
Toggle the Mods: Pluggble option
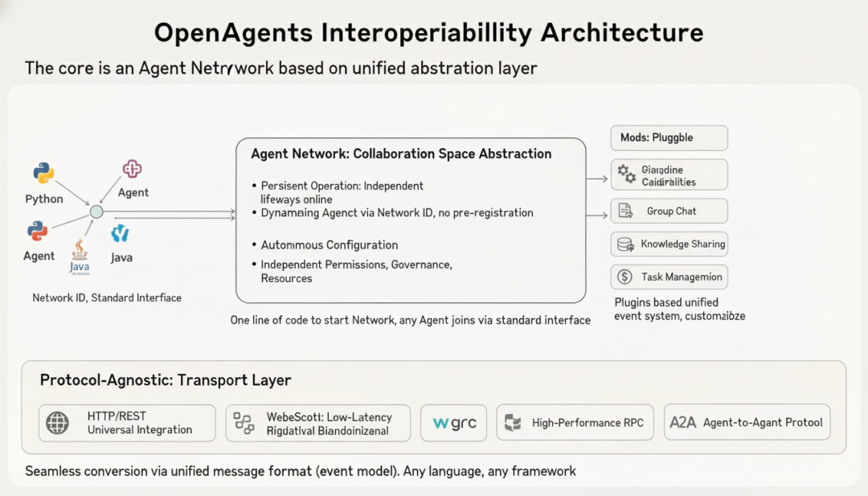(669, 137)
